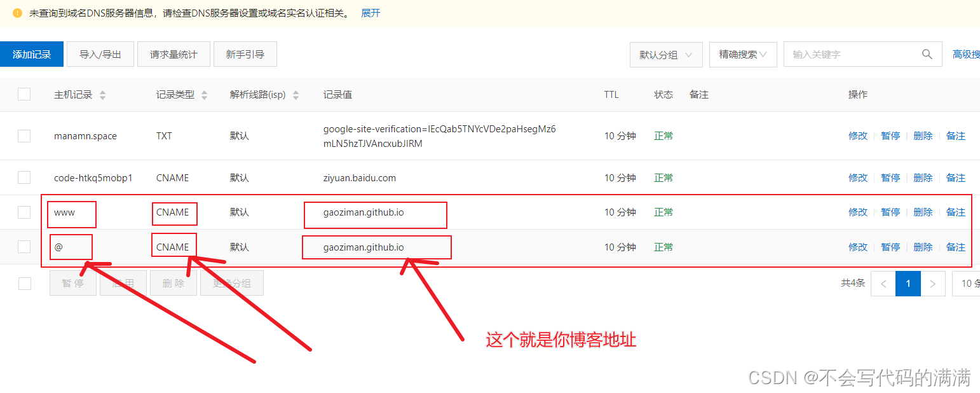Click 修改 for the www record

click(x=858, y=212)
